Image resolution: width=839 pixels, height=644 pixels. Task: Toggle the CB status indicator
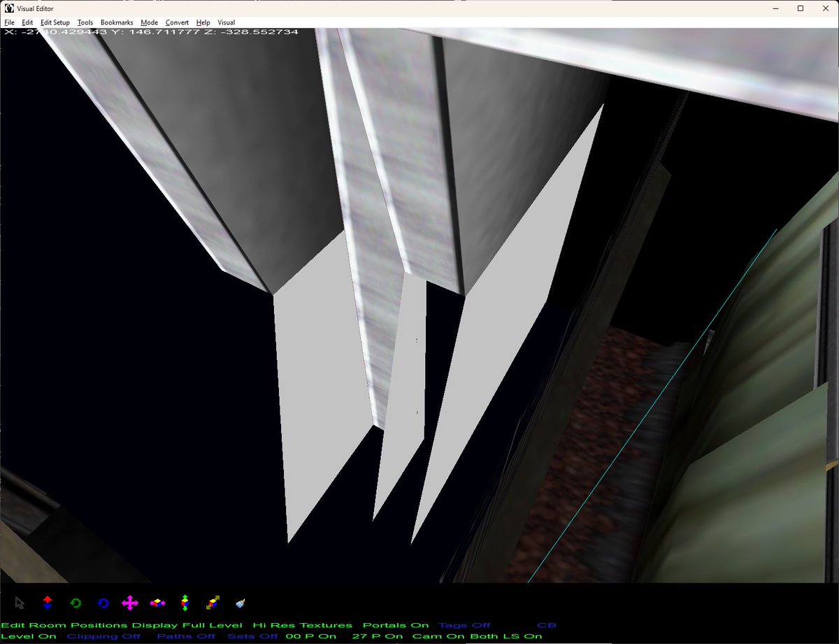pos(546,625)
